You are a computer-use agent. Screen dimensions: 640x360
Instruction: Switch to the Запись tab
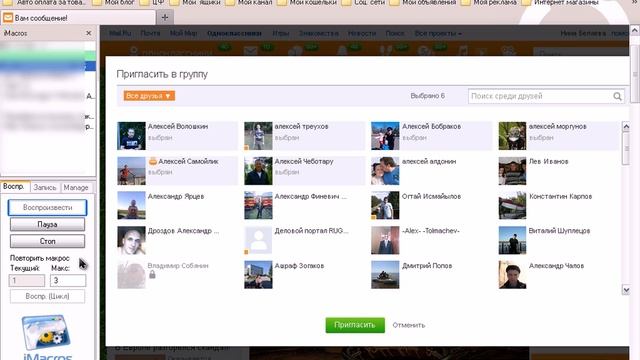click(x=44, y=187)
